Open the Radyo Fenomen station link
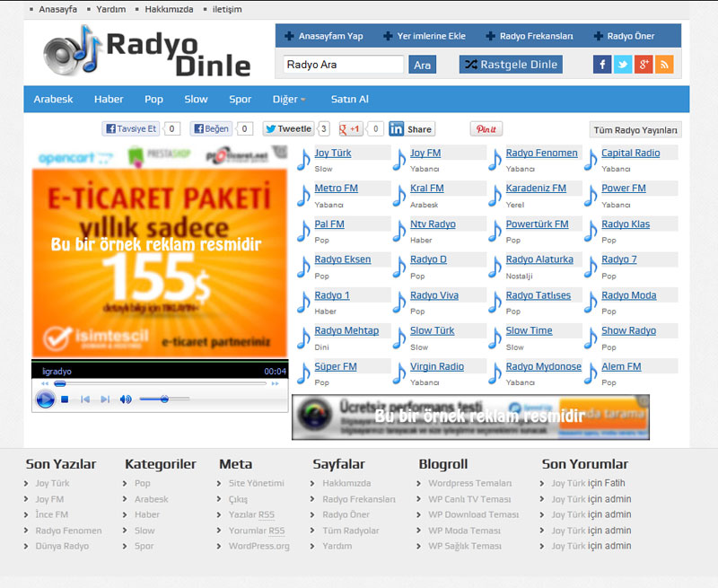The width and height of the screenshot is (718, 588). pyautogui.click(x=541, y=153)
